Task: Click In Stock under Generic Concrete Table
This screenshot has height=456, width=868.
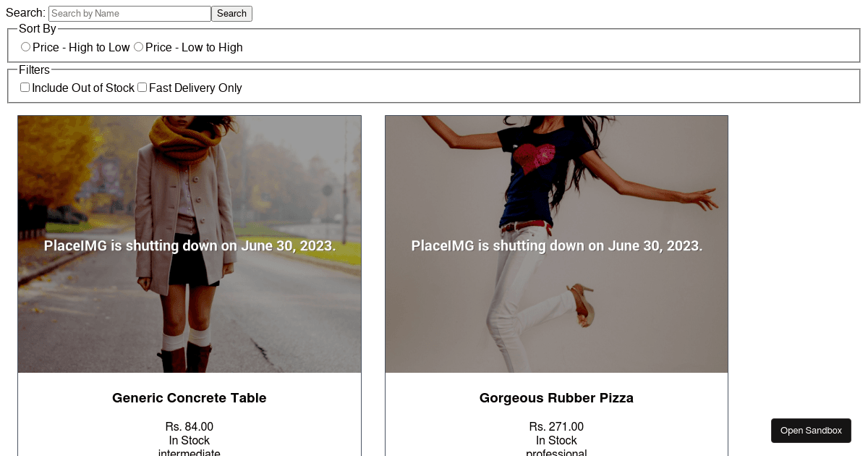Action: pos(190,440)
